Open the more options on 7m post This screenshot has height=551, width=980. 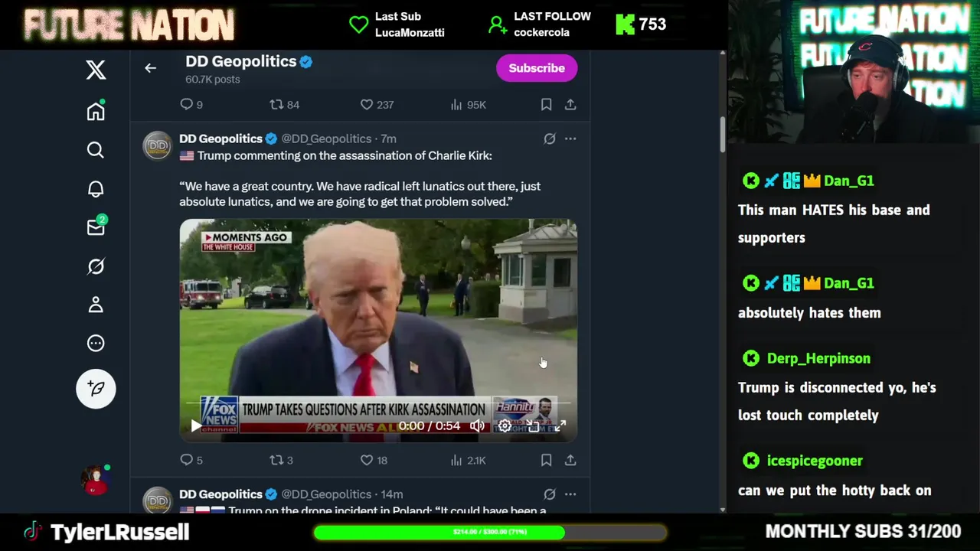pyautogui.click(x=570, y=139)
